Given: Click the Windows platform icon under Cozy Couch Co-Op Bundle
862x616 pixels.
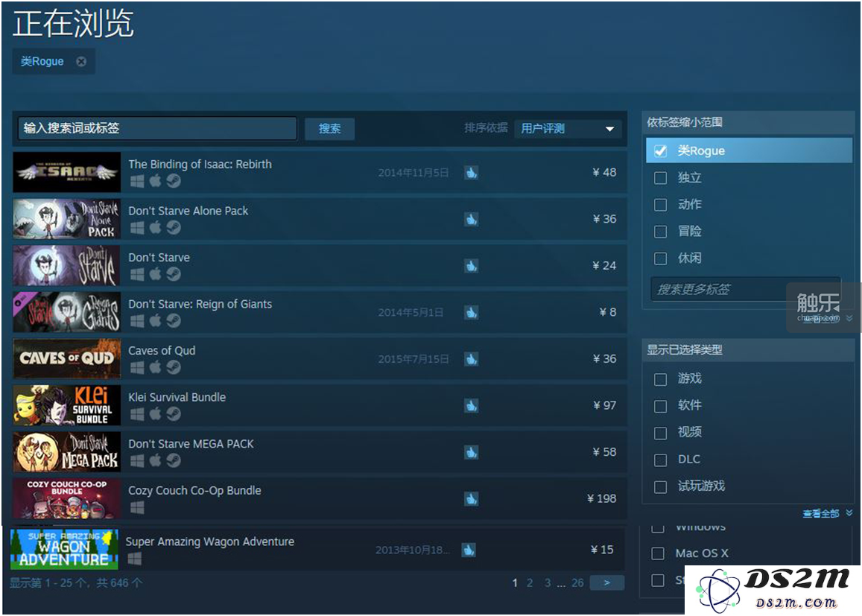Looking at the screenshot, I should (x=137, y=507).
